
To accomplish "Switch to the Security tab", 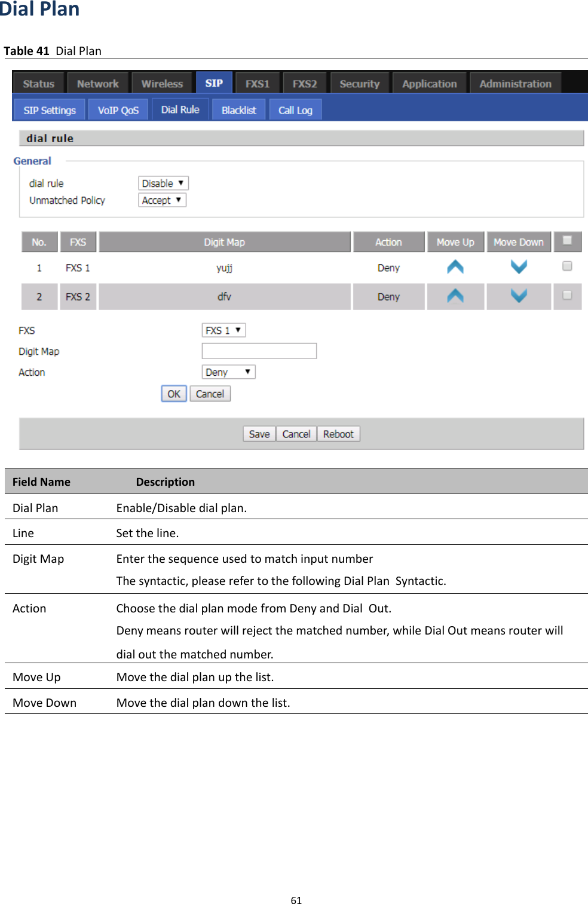I will coord(359,83).
